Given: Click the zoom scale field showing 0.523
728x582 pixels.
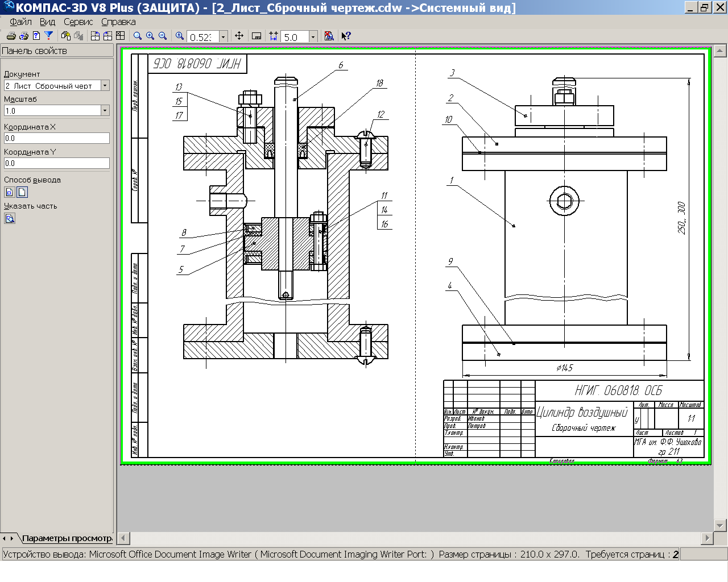Looking at the screenshot, I should point(202,36).
